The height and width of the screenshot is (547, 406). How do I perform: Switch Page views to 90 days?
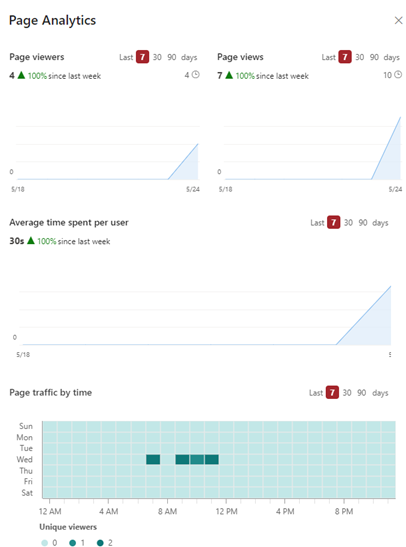[374, 57]
